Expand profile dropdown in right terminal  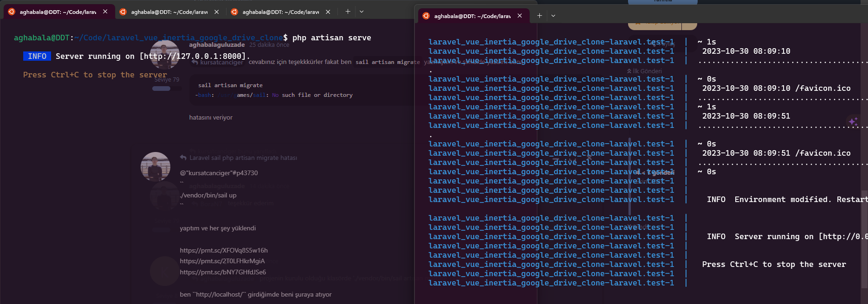(553, 16)
